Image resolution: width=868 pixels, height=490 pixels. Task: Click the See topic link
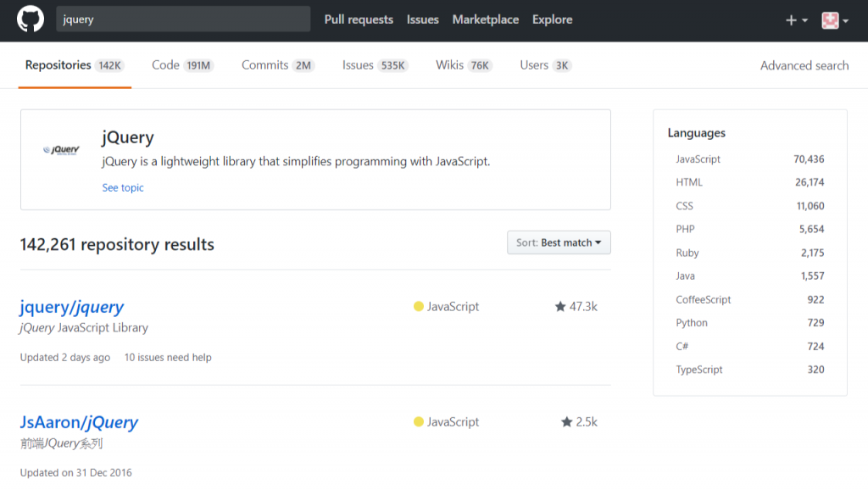pyautogui.click(x=123, y=187)
